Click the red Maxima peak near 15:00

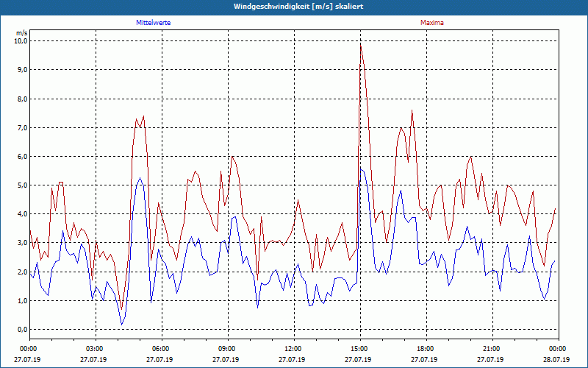click(361, 45)
